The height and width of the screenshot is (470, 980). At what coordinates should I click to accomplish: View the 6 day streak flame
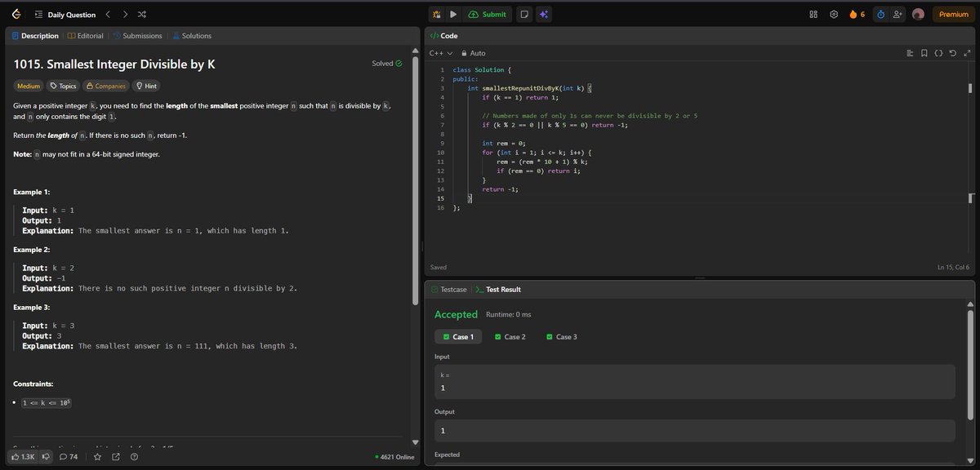pos(857,15)
